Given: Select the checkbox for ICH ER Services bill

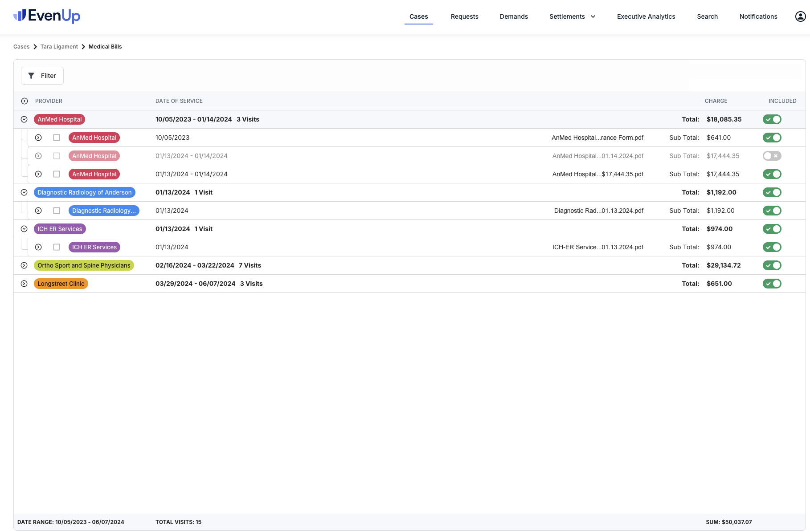Looking at the screenshot, I should point(57,247).
